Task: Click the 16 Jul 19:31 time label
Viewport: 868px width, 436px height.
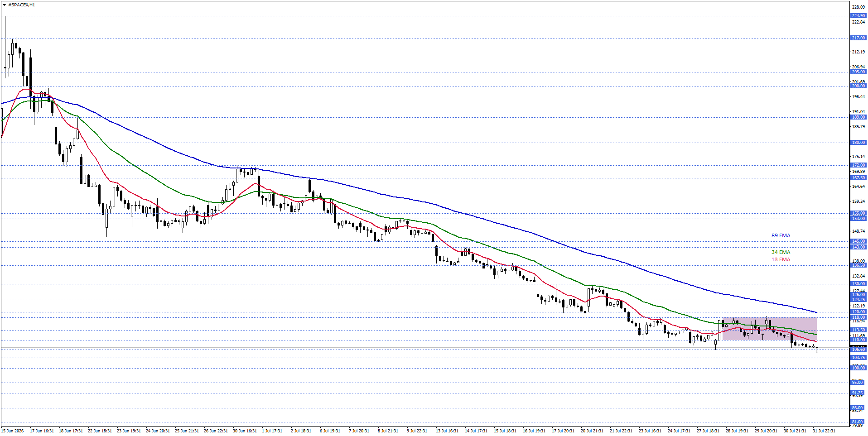Action: (x=535, y=431)
